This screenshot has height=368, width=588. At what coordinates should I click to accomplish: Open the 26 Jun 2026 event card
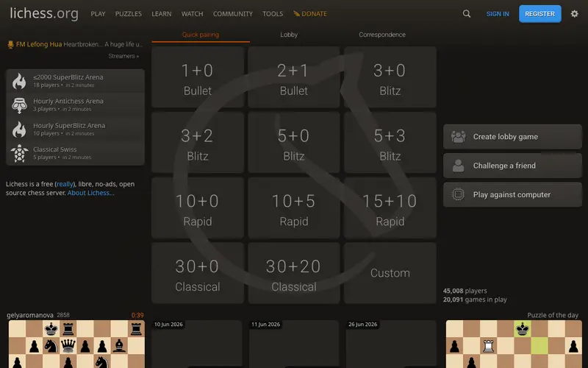pos(391,344)
